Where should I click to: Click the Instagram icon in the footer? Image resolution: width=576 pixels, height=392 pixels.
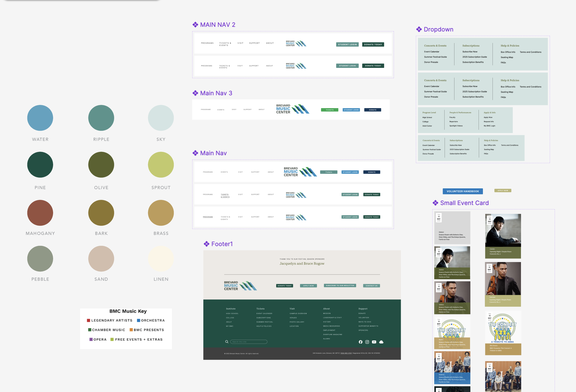point(367,342)
